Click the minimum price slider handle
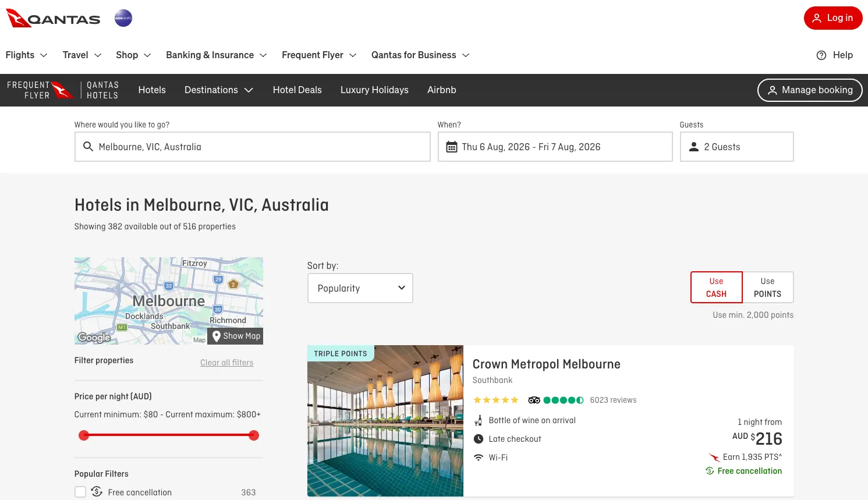The image size is (868, 500). coord(84,435)
